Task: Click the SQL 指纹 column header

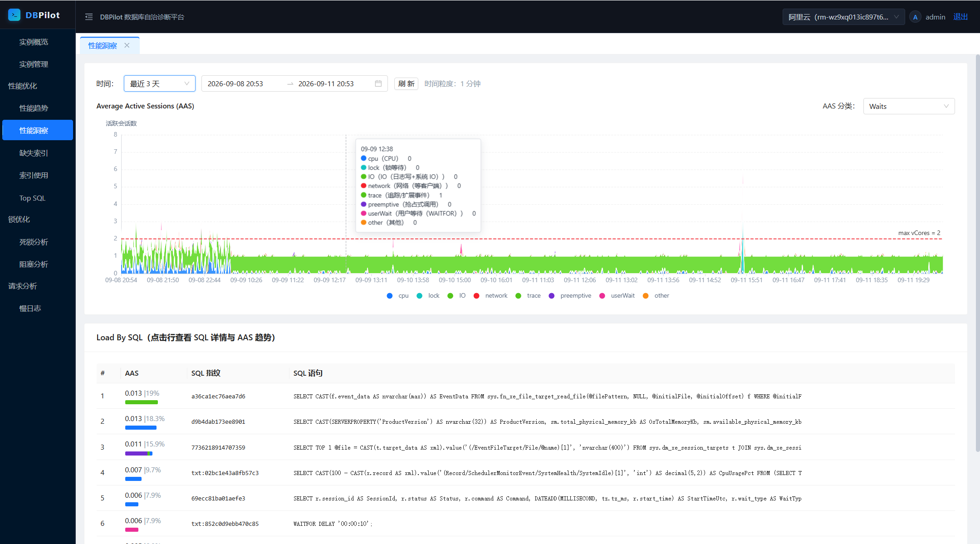Action: [206, 373]
